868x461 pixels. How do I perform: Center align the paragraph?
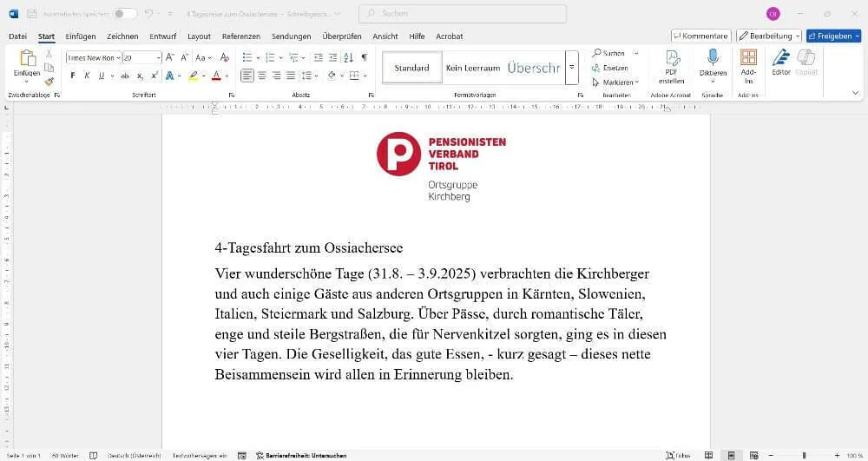tap(262, 76)
